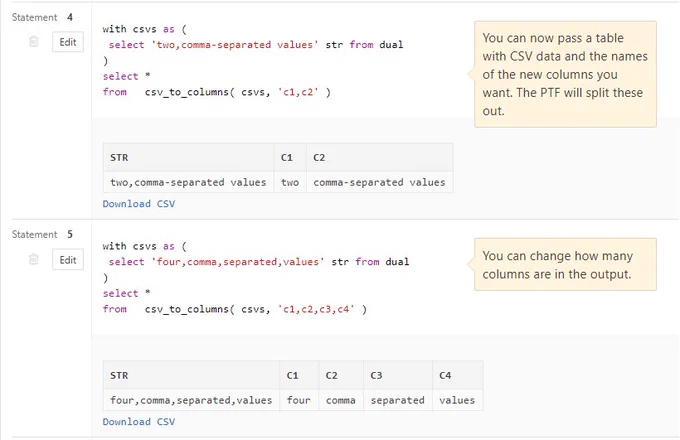Click the 'comma' result cell
This screenshot has height=440, width=680.
click(341, 400)
